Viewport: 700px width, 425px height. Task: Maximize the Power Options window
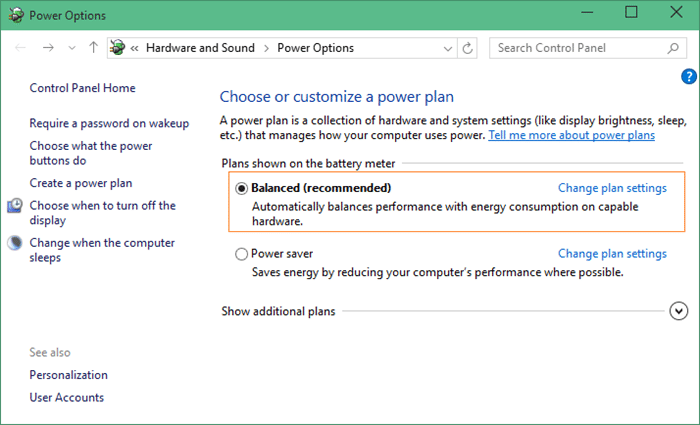pos(631,12)
